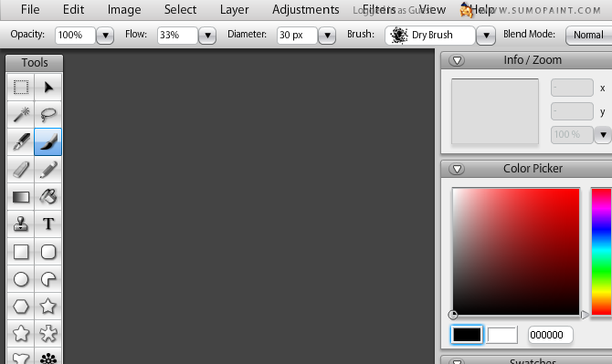Click the hex color 000000 field
Image resolution: width=612 pixels, height=364 pixels.
[550, 335]
